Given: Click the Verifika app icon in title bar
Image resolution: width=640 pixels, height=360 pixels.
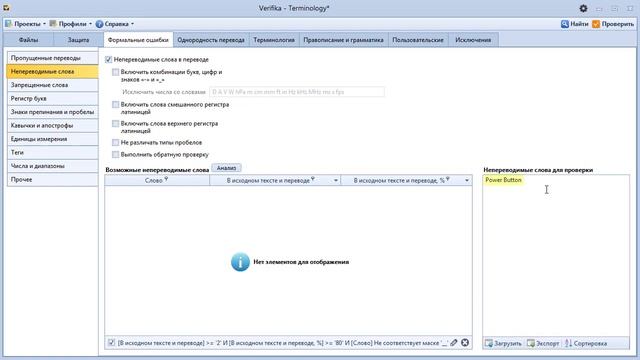Looking at the screenshot, I should (x=6, y=8).
